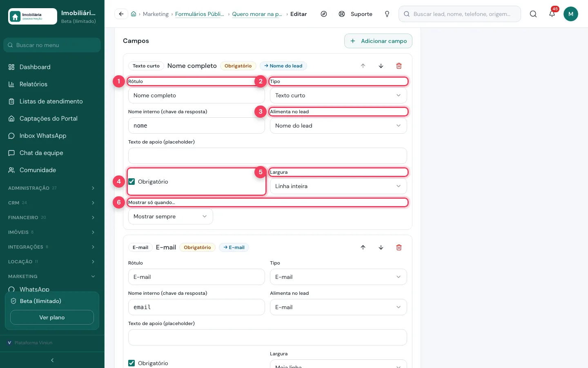The image size is (588, 368).
Task: Focus the Buscar no menu field
Action: point(52,45)
